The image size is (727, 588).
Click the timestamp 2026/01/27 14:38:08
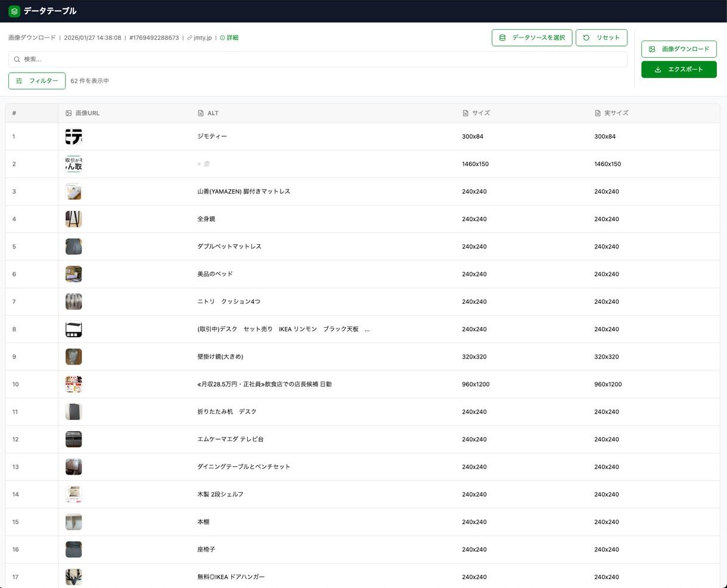(x=92, y=38)
